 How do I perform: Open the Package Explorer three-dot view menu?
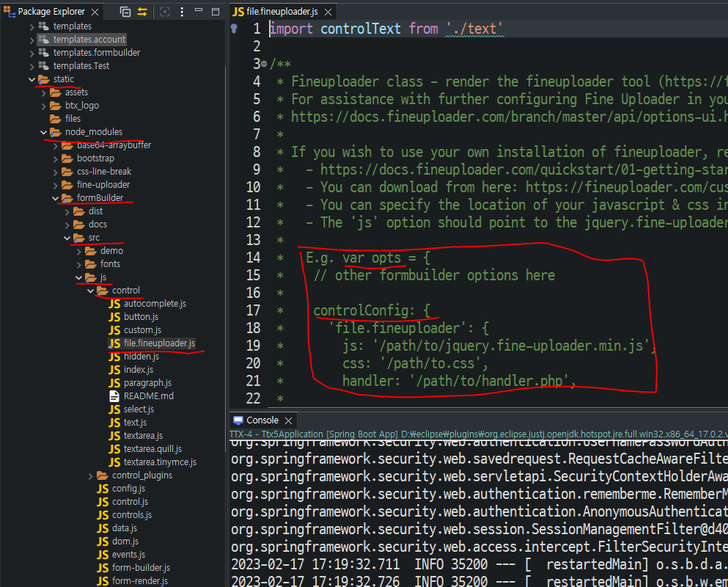pyautogui.click(x=182, y=11)
